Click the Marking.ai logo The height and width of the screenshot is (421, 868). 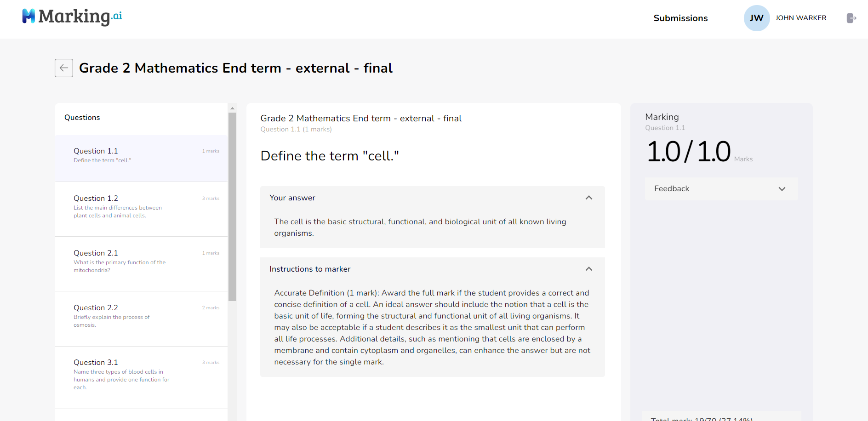tap(72, 17)
